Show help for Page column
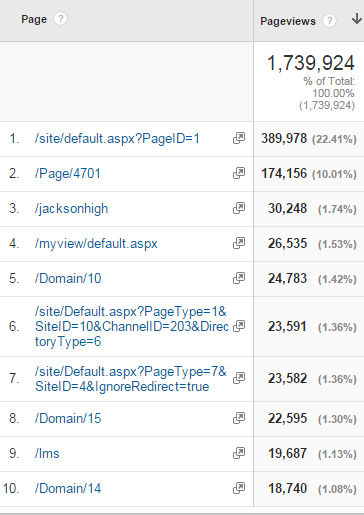The image size is (364, 515). [x=60, y=19]
